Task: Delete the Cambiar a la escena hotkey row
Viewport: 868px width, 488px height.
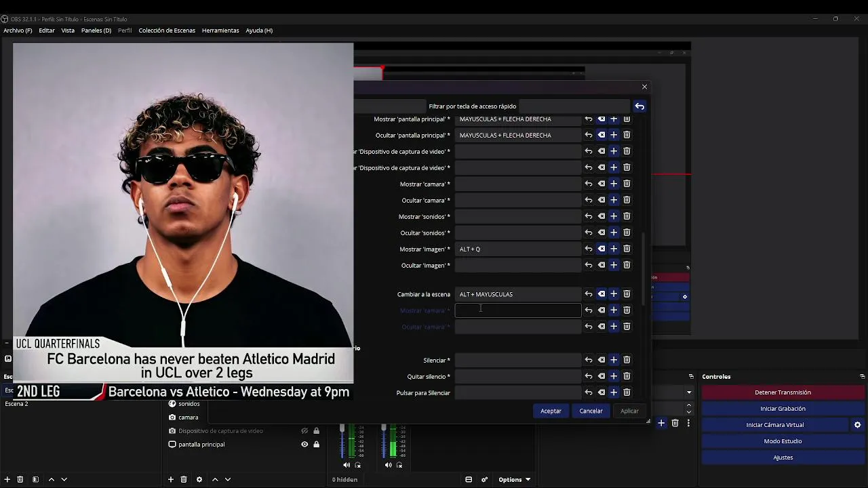Action: click(x=627, y=294)
